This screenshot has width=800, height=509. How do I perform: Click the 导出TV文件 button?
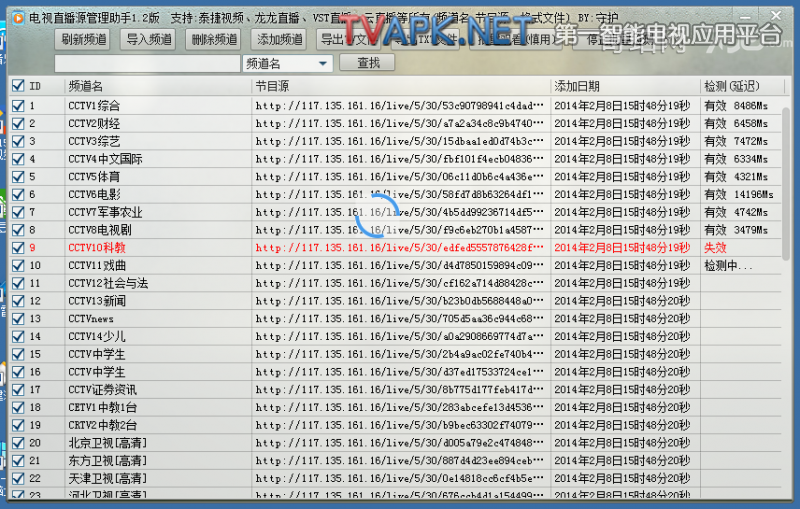[x=348, y=39]
